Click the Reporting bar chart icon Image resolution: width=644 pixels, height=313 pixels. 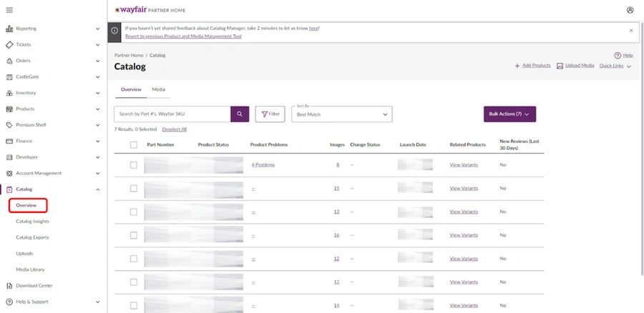tap(9, 29)
